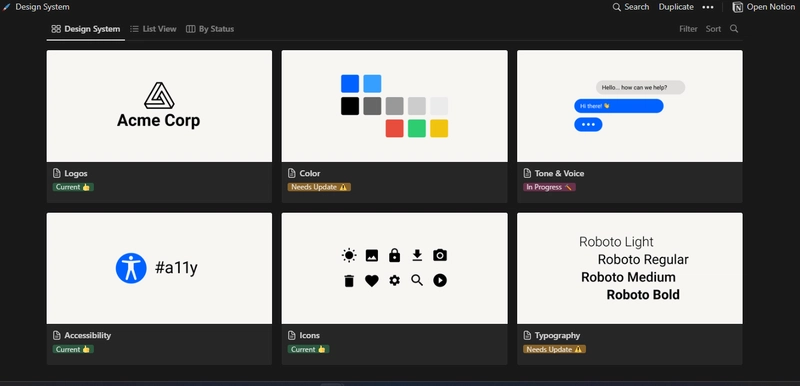Open the Sort options
This screenshot has width=800, height=386.
[x=713, y=29]
